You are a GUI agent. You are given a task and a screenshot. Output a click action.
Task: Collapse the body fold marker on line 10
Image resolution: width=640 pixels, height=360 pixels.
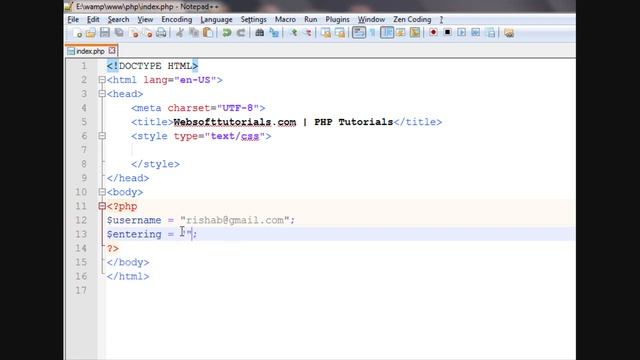(x=102, y=192)
